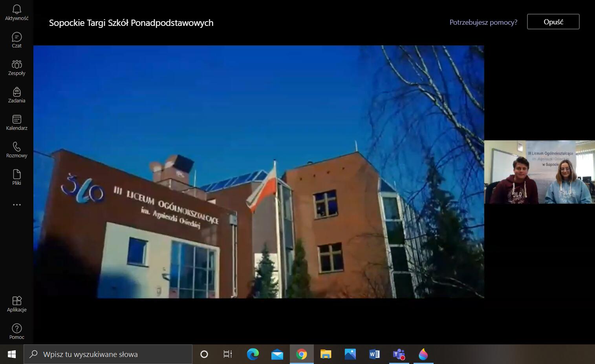Viewport: 595px width, 364px height.
Task: Open Microsoft Edge from taskbar
Action: pos(253,354)
